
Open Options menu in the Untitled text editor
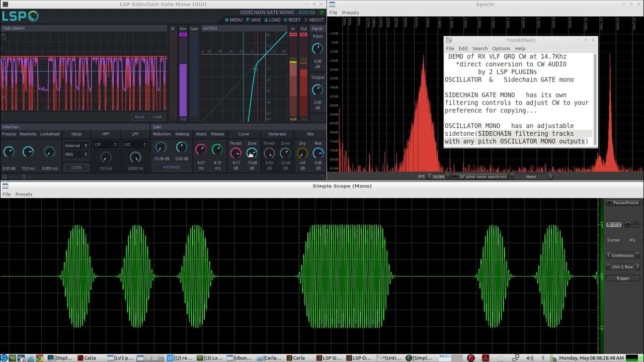(x=501, y=49)
